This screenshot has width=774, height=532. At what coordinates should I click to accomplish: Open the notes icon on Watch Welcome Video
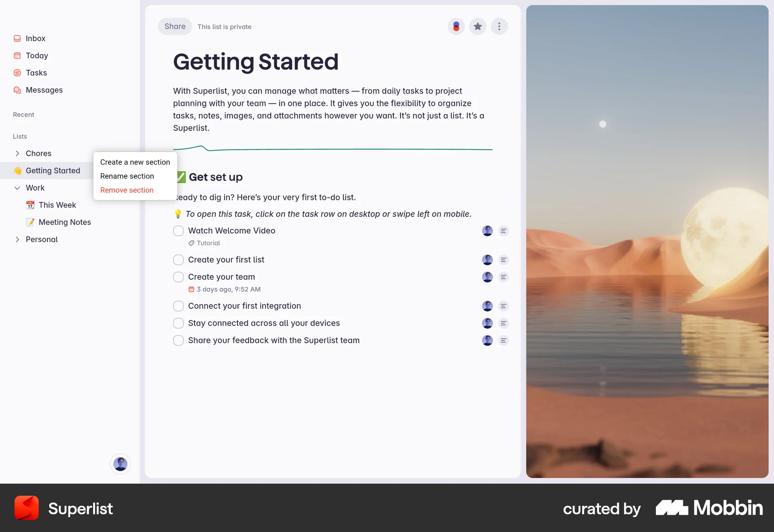coord(503,231)
